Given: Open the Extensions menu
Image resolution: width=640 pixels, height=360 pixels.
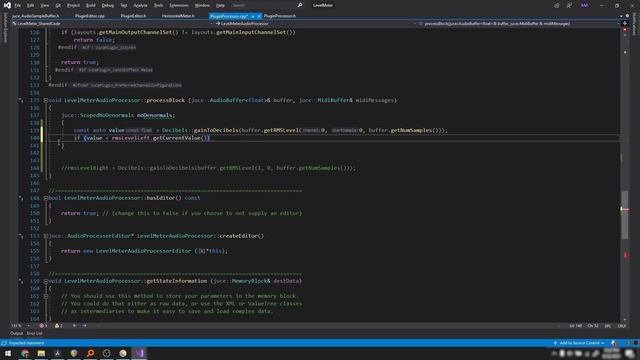Looking at the screenshot, I should (179, 5).
